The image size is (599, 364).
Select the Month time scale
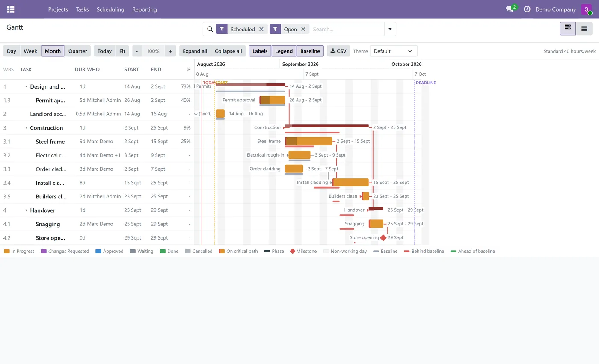53,51
